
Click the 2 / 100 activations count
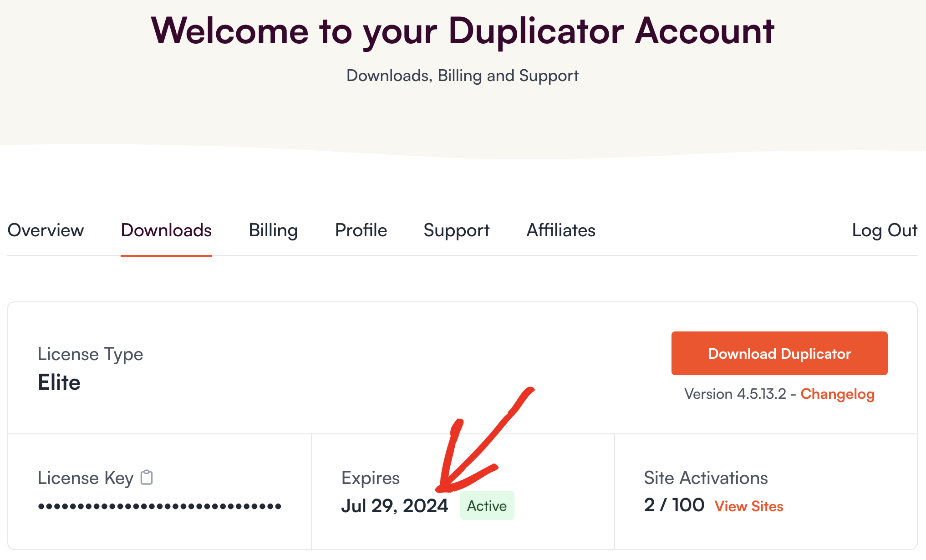click(x=674, y=505)
